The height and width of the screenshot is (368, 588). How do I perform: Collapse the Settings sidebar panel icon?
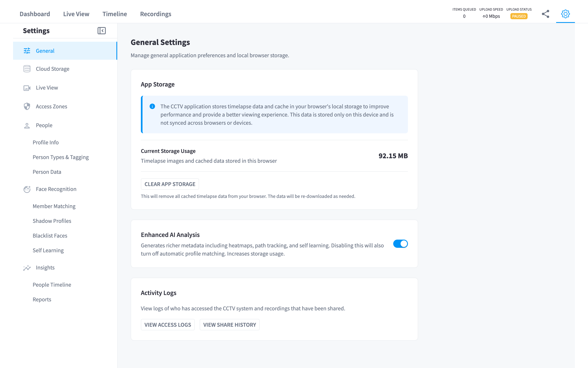point(101,31)
